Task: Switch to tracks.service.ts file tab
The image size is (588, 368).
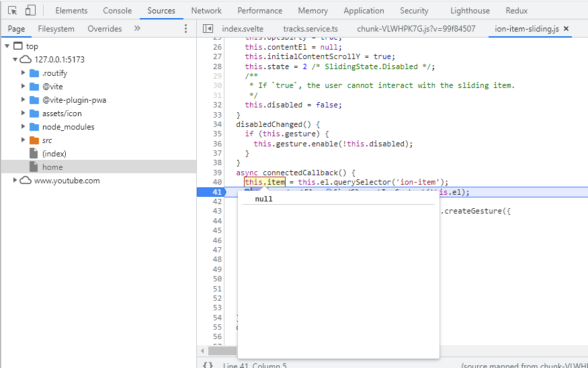Action: pos(310,29)
